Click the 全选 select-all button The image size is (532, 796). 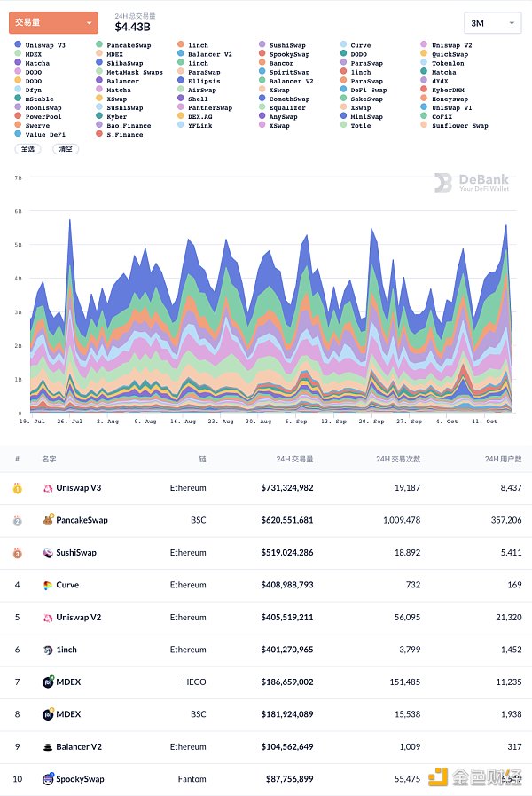[x=27, y=149]
